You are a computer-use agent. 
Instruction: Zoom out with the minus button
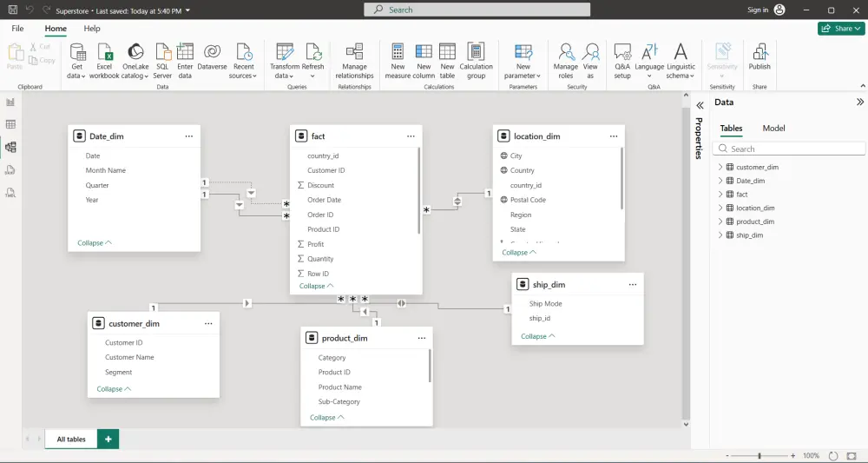coord(727,456)
